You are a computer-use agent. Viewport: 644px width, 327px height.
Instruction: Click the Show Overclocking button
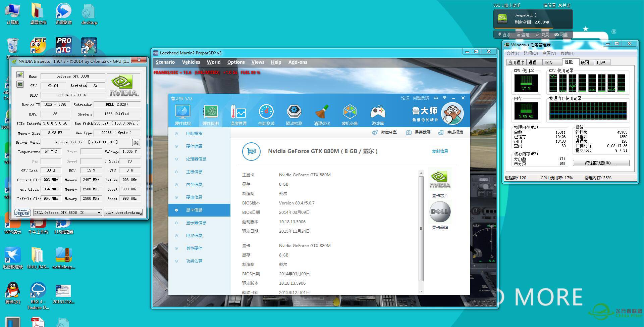tap(123, 213)
